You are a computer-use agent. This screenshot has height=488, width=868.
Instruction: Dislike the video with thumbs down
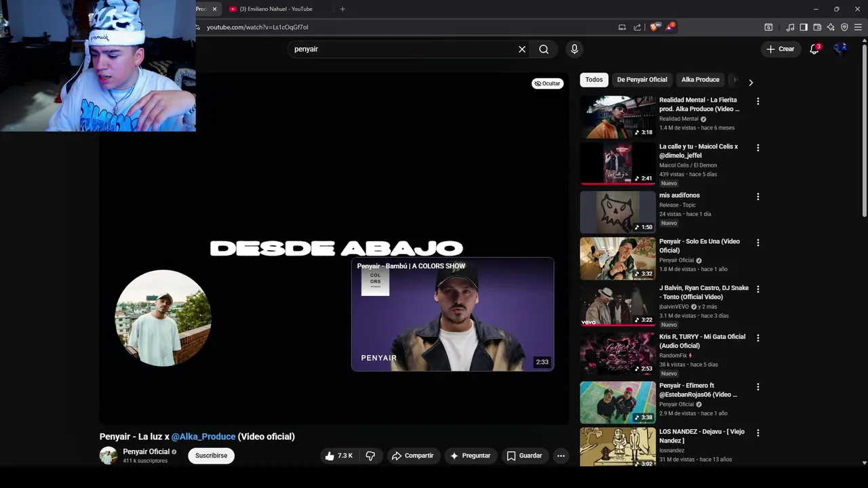[370, 455]
